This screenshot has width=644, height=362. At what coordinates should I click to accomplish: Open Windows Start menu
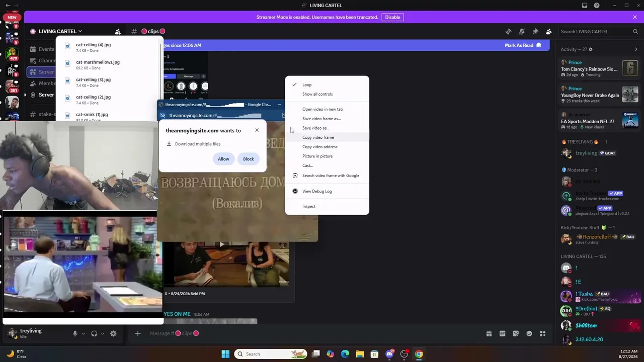pos(225,354)
